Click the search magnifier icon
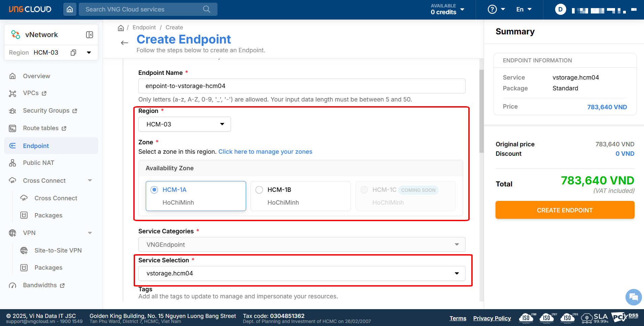Screen dimensions: 644x326 207,9
